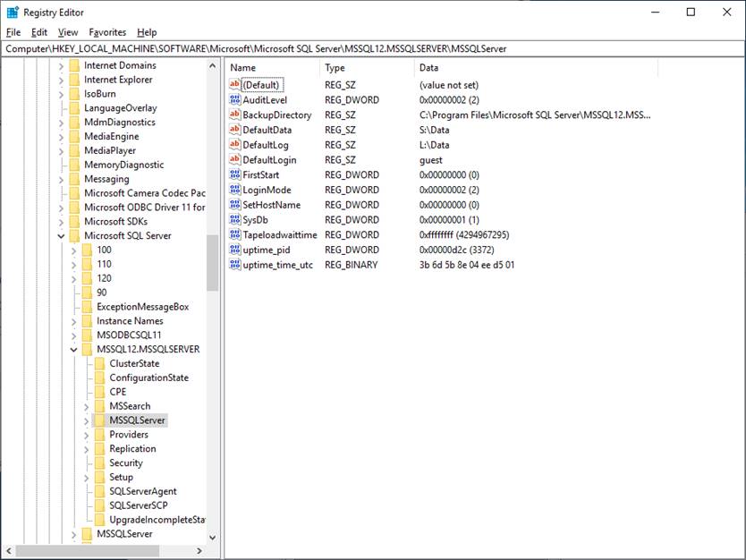Image resolution: width=746 pixels, height=560 pixels.
Task: Click the DWORD icon next to SetHostName
Action: point(234,204)
